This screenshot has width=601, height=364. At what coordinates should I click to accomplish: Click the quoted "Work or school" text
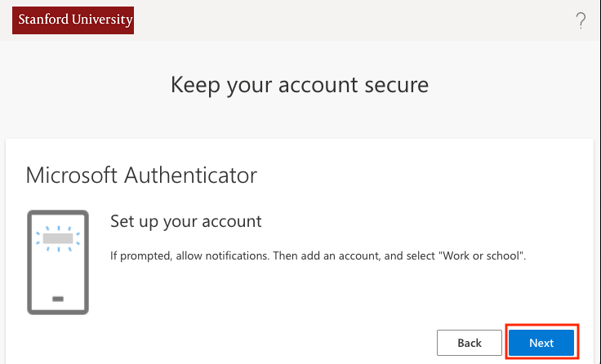(x=482, y=256)
